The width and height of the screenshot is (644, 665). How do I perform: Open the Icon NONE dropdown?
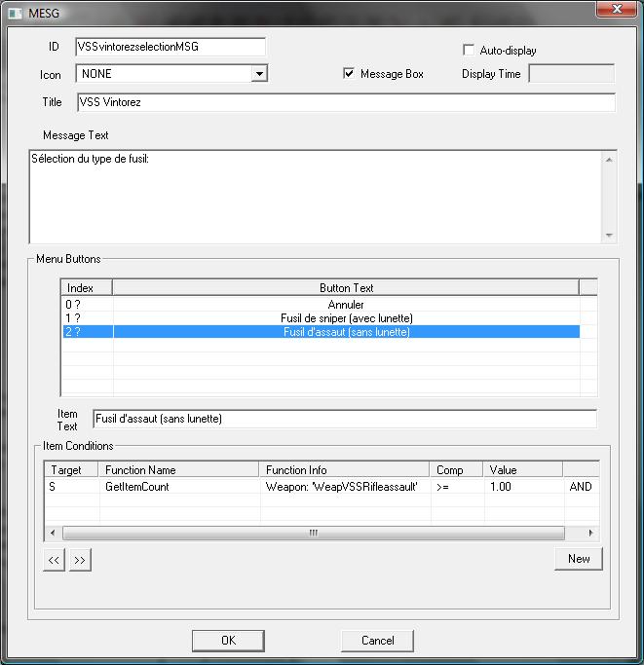[259, 74]
